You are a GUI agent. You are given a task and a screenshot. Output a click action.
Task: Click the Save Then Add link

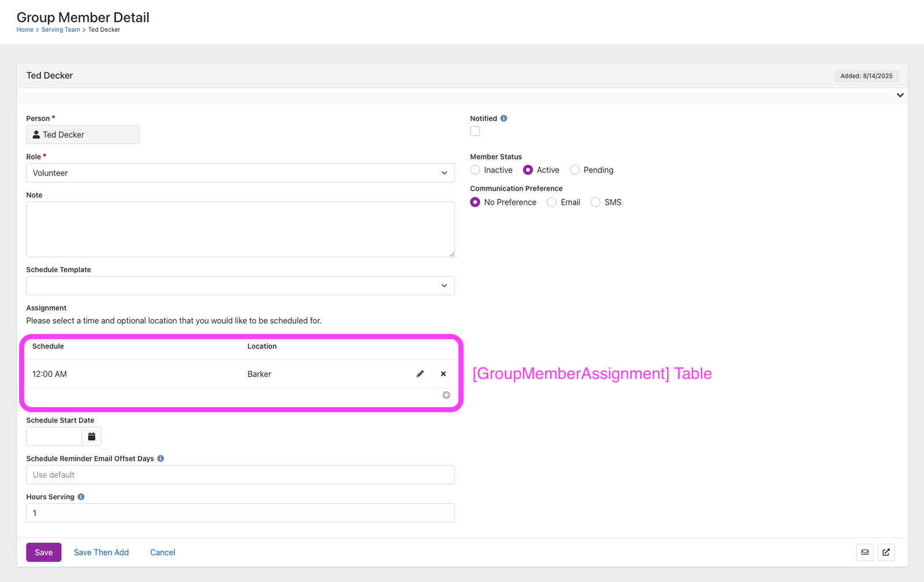click(101, 552)
